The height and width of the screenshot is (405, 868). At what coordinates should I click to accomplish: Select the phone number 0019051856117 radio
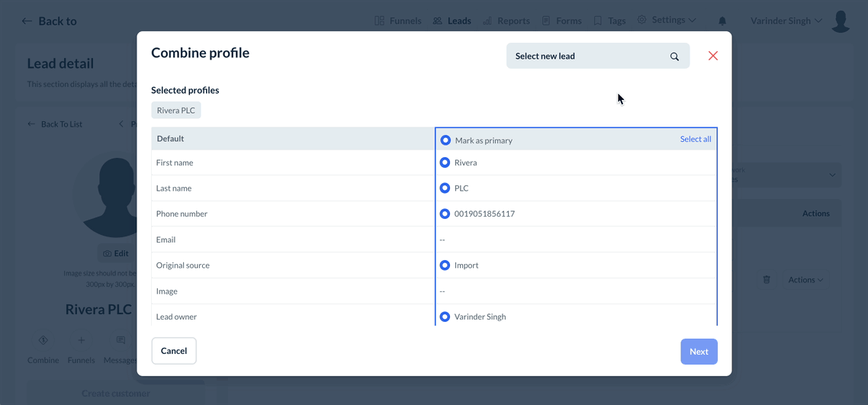coord(445,214)
